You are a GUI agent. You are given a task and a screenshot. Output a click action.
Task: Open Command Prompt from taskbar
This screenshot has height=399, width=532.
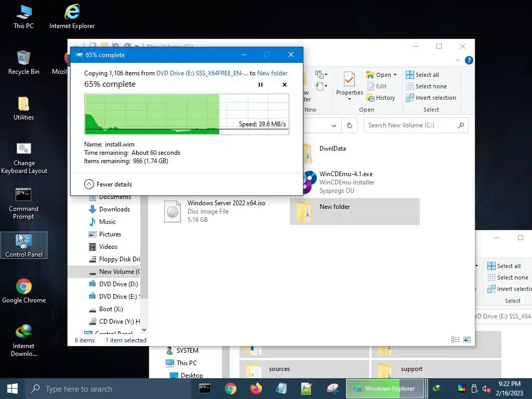pyautogui.click(x=205, y=389)
